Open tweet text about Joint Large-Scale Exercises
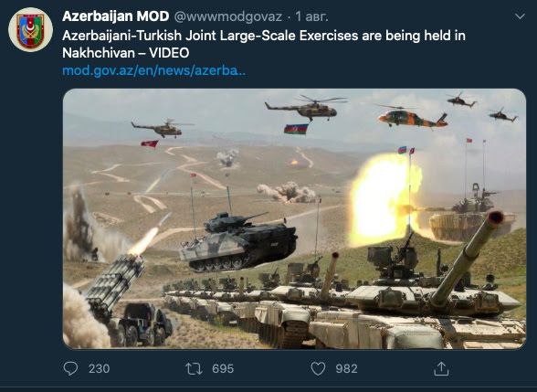This screenshot has height=392, width=537. [x=264, y=36]
